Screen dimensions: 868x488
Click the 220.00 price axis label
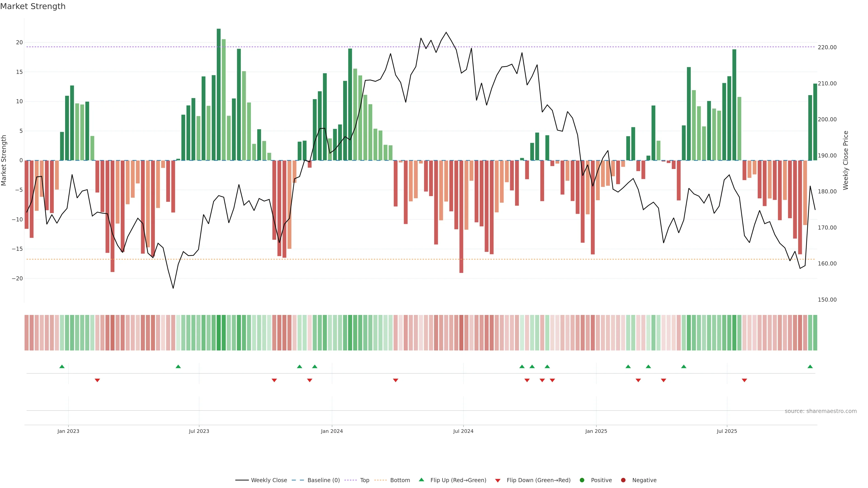(x=827, y=47)
